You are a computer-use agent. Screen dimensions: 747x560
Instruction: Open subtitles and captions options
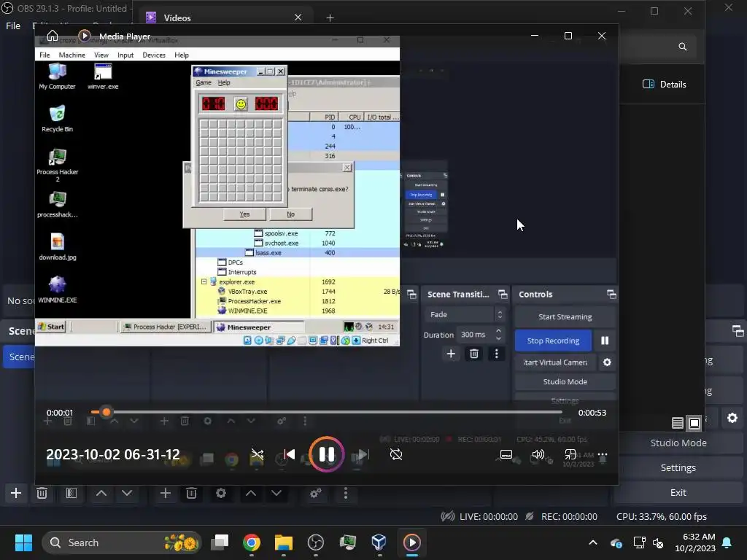click(506, 454)
